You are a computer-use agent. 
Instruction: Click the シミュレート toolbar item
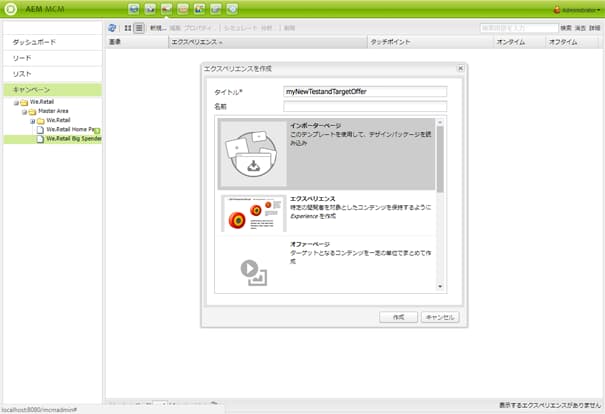240,28
